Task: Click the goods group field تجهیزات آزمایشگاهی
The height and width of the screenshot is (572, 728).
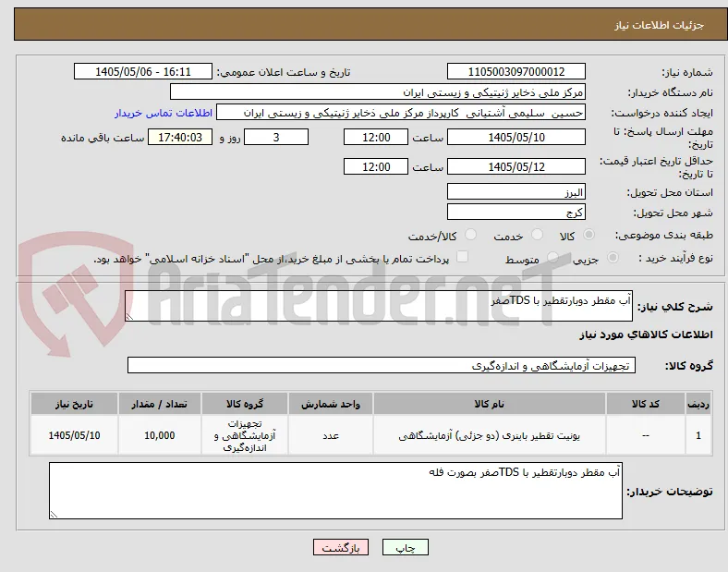Action: [x=382, y=365]
